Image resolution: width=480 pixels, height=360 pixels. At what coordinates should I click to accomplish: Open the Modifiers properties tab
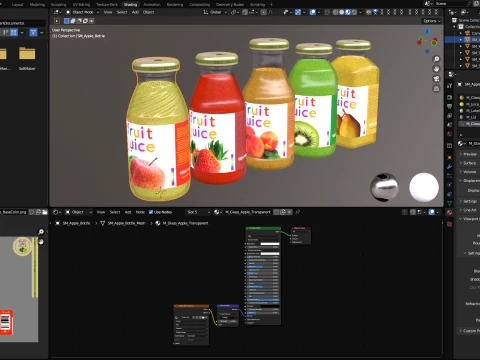(x=449, y=167)
